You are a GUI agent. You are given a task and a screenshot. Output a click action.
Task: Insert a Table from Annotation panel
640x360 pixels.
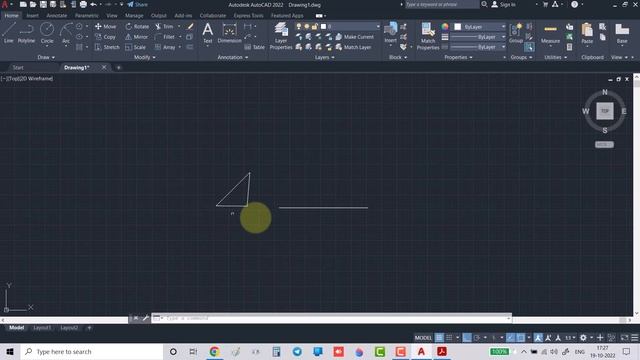(x=255, y=47)
